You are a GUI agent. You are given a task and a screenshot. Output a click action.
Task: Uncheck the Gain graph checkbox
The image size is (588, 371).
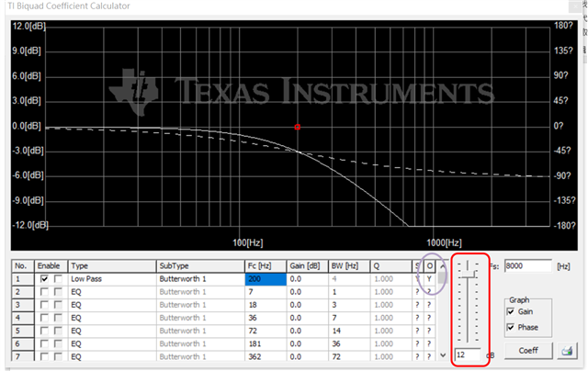[x=511, y=311]
